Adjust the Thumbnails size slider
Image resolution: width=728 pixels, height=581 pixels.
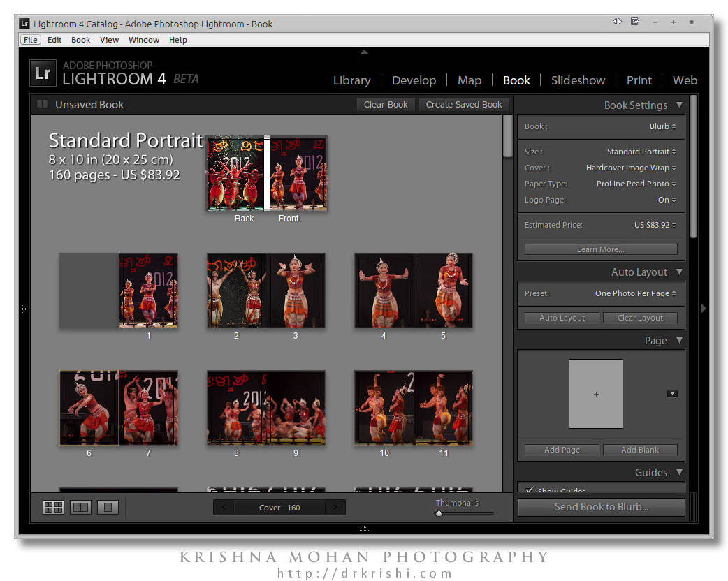click(439, 513)
